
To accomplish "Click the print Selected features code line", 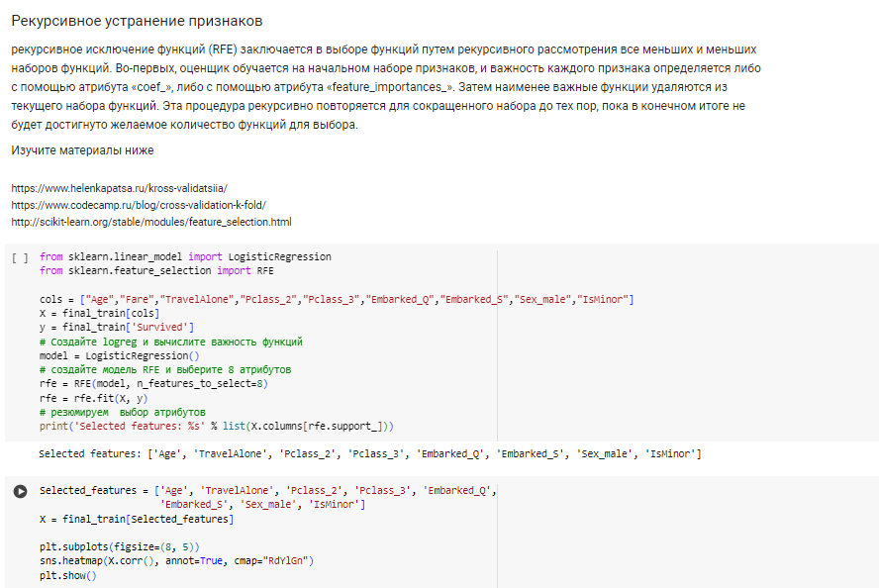I will point(217,427).
